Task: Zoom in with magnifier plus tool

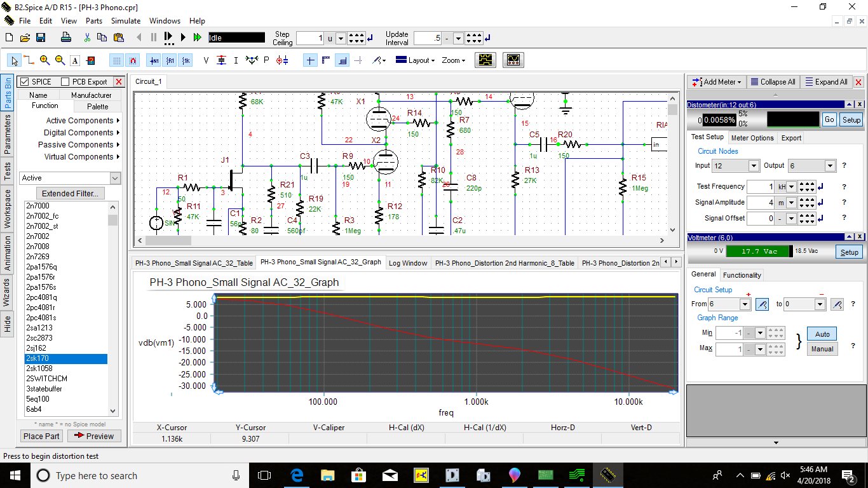Action: click(x=44, y=60)
